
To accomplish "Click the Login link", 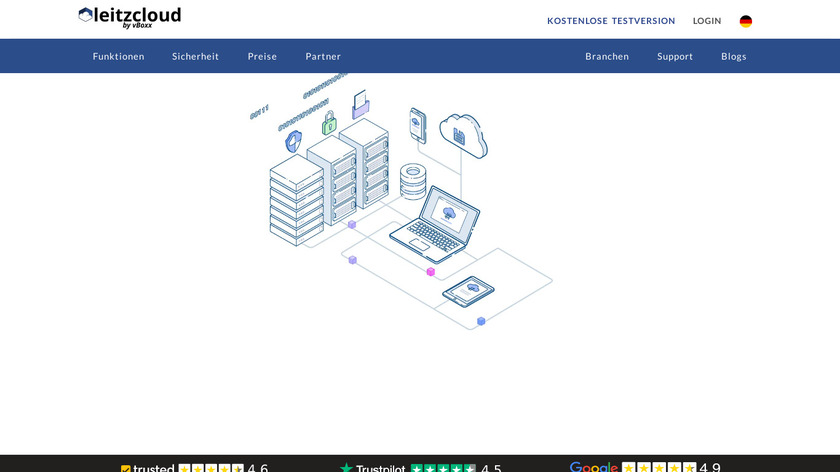I will pyautogui.click(x=706, y=21).
